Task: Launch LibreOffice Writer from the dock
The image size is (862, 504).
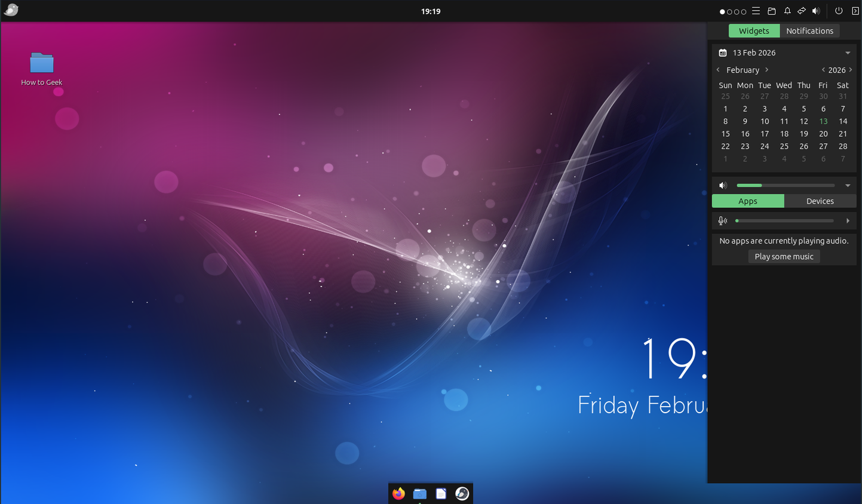Action: pos(441,493)
